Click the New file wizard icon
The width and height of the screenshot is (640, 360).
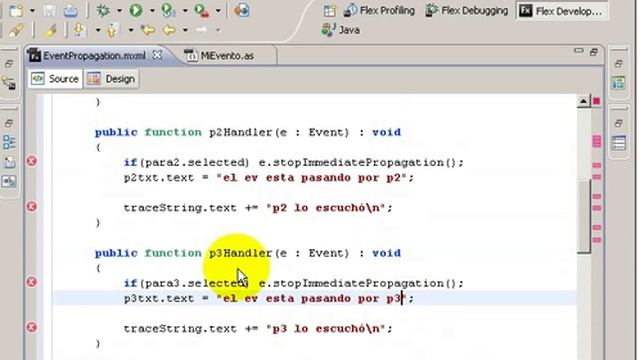[16, 10]
